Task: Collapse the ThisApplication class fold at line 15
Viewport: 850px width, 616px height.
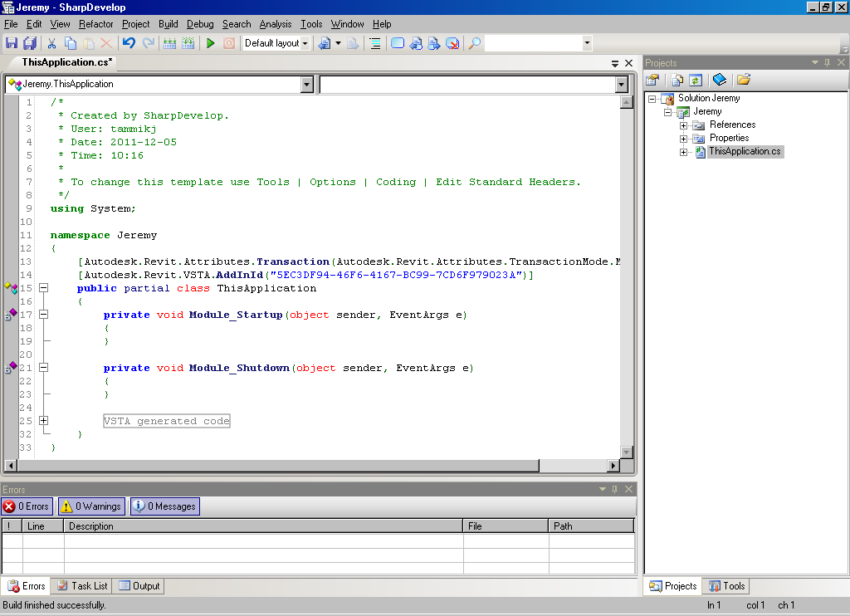Action: (x=44, y=288)
